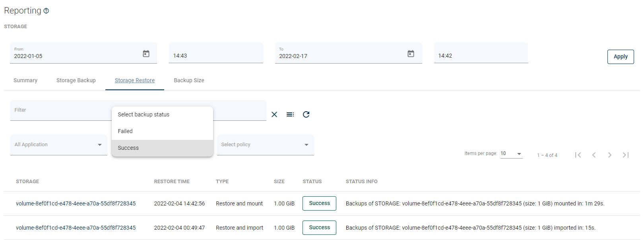Open the Select policy dropdown

point(265,145)
